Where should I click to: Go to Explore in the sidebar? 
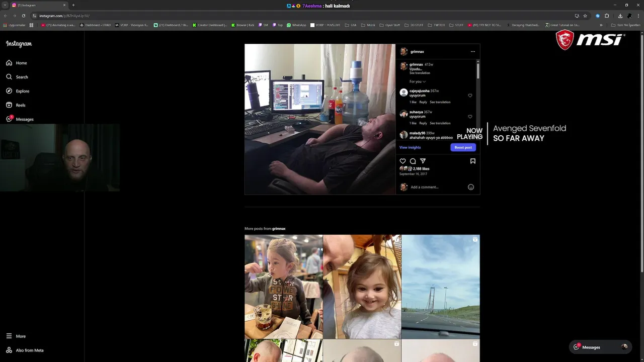(x=18, y=91)
